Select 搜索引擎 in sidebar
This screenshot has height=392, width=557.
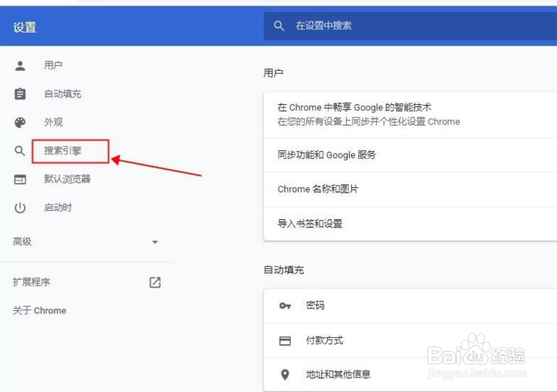[x=62, y=151]
